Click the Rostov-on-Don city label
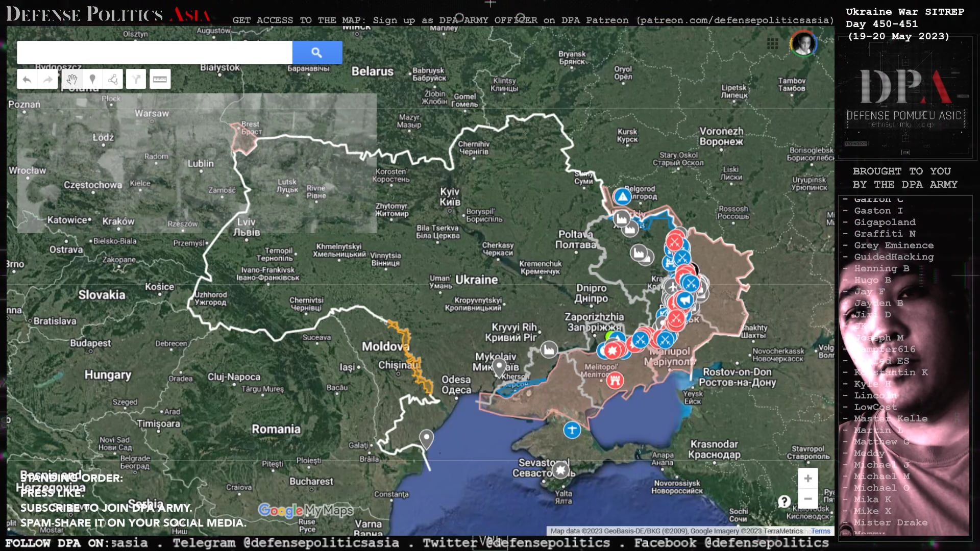 tap(738, 377)
